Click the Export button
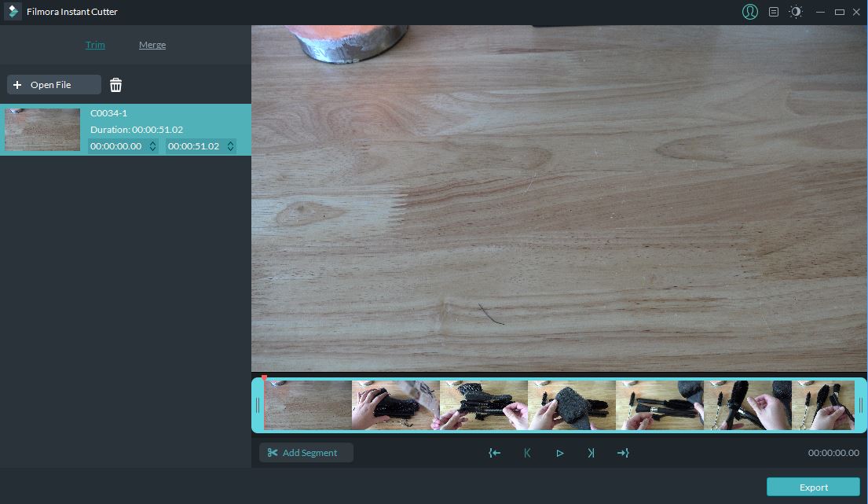The image size is (868, 504). coord(813,487)
